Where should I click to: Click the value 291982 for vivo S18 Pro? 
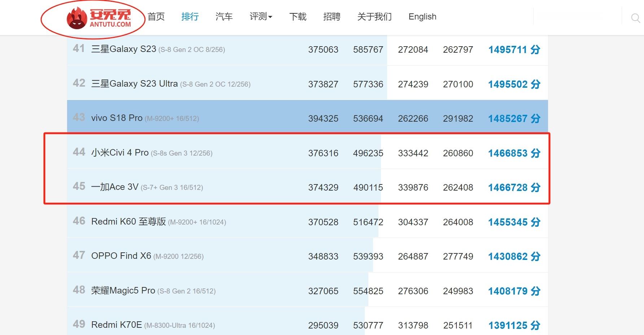pos(458,118)
